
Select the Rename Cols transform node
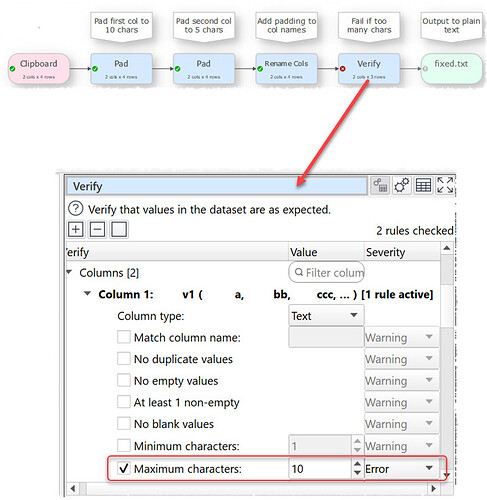286,69
